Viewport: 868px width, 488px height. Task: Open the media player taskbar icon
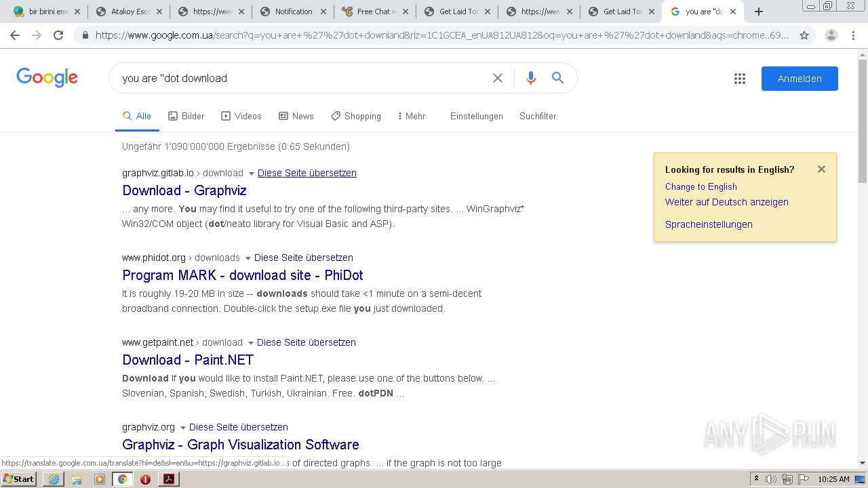(100, 479)
